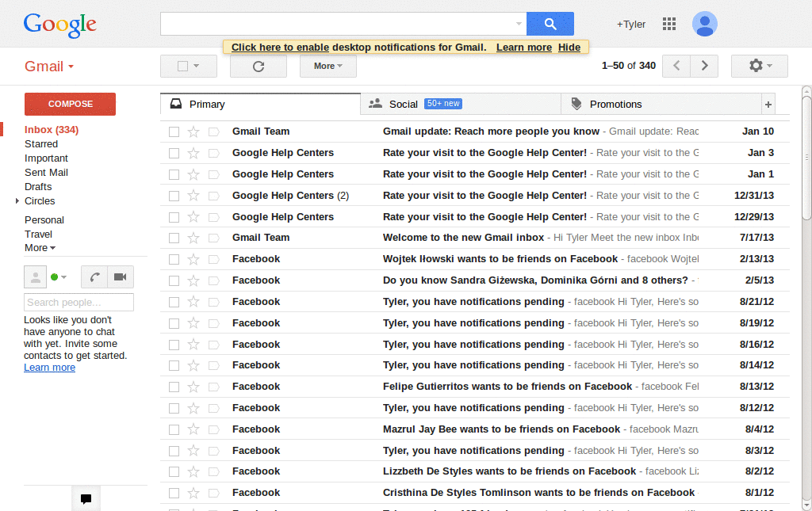Open the chat bubble icon at bottom
This screenshot has width=812, height=511.
tap(86, 498)
